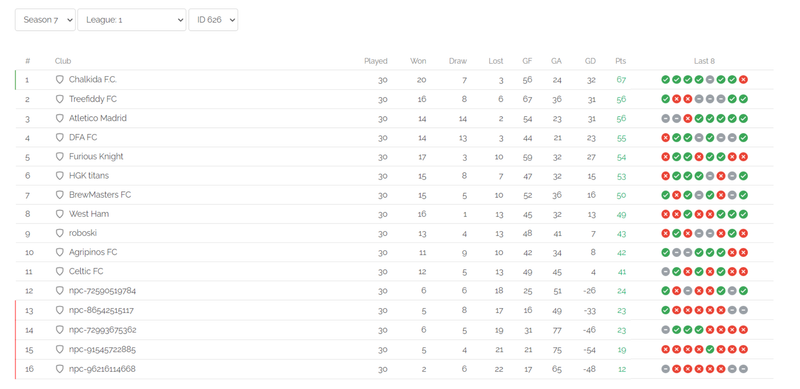Image resolution: width=800 pixels, height=389 pixels.
Task: Click the shield icon next to Atletico Madrid
Action: pos(60,118)
